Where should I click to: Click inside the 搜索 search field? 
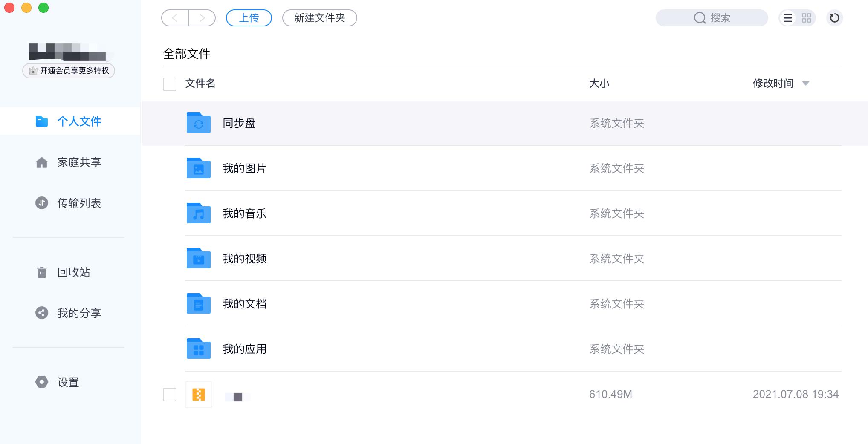pos(725,18)
